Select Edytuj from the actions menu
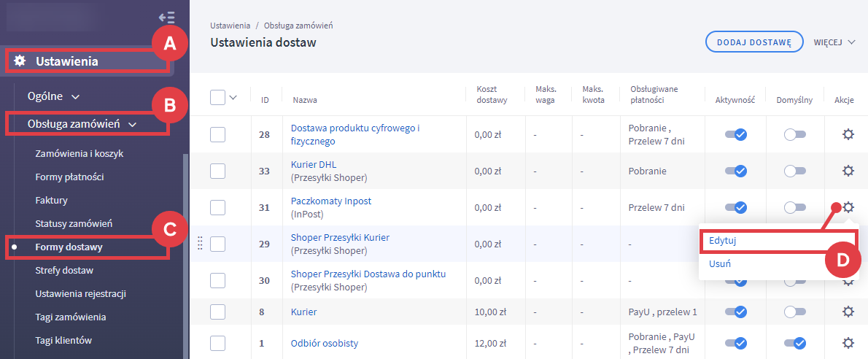This screenshot has height=359, width=868. (721, 240)
